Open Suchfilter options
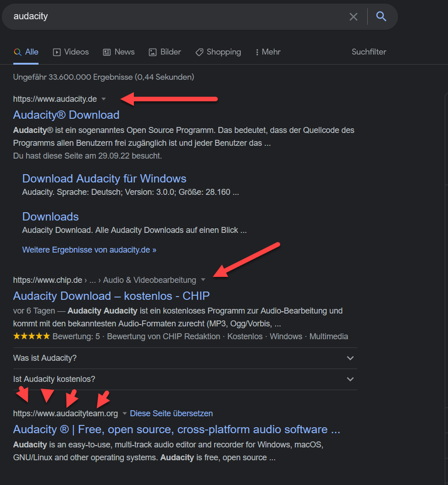This screenshot has height=485, width=448. point(369,52)
